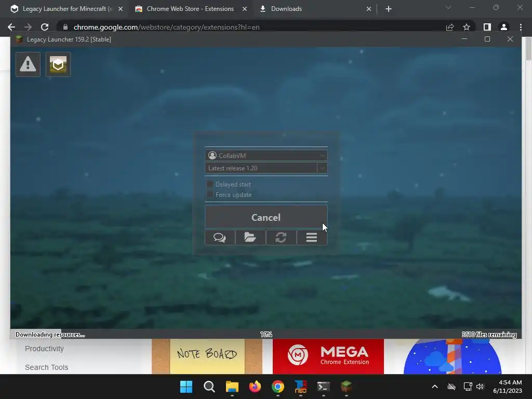This screenshot has height=399, width=532.
Task: Close the Downloads tab
Action: (x=369, y=9)
